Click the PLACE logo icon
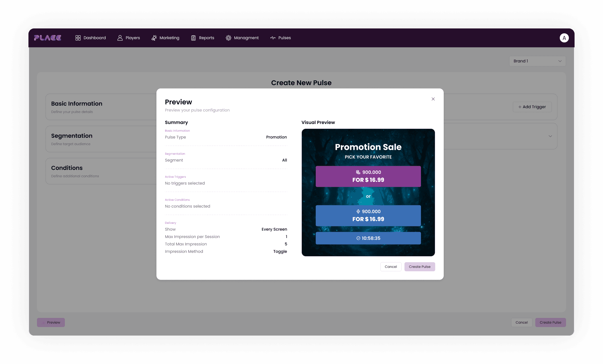603x364 pixels. tap(48, 38)
